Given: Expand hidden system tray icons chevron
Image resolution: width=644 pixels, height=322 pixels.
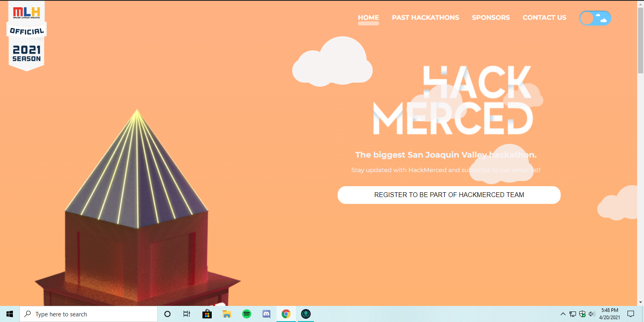Looking at the screenshot, I should click(x=563, y=314).
